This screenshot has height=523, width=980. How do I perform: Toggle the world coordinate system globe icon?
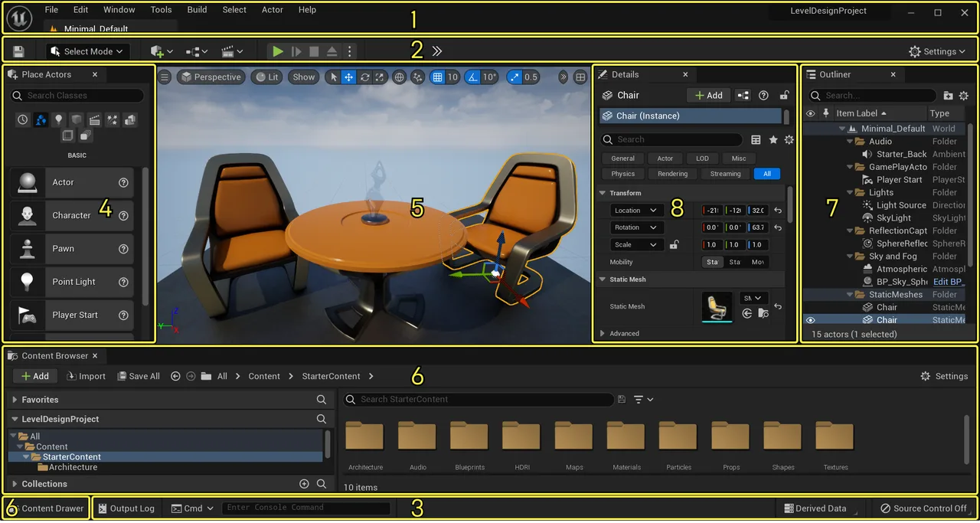pyautogui.click(x=399, y=77)
